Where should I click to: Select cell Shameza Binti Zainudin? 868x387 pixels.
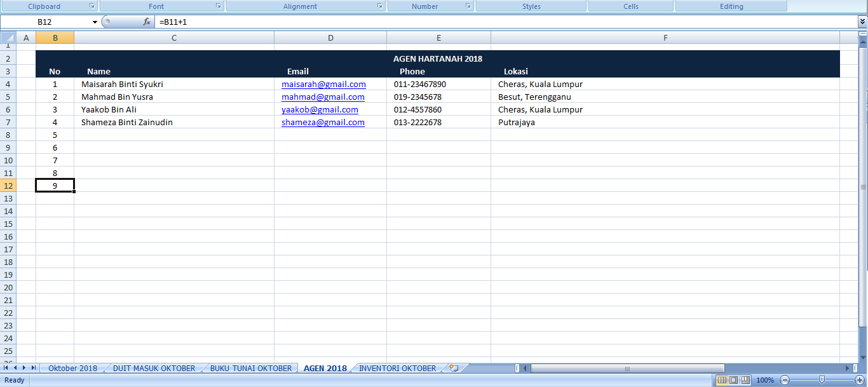(174, 122)
